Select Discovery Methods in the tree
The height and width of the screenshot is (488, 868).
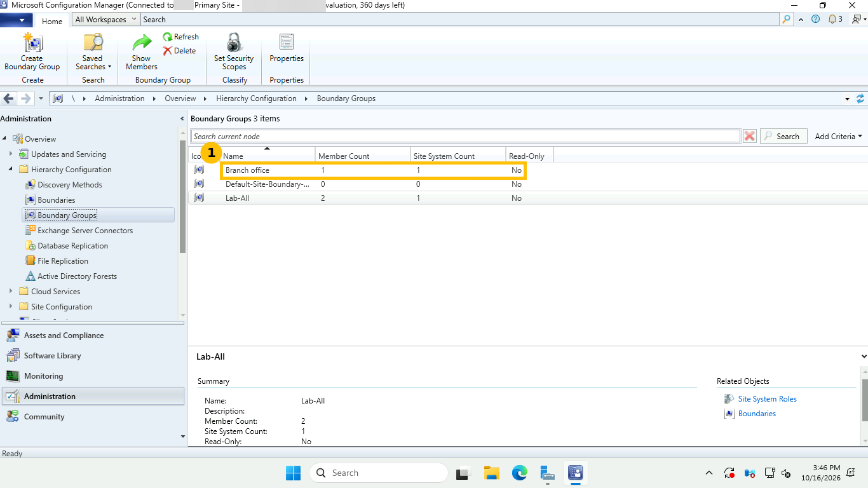pyautogui.click(x=69, y=185)
